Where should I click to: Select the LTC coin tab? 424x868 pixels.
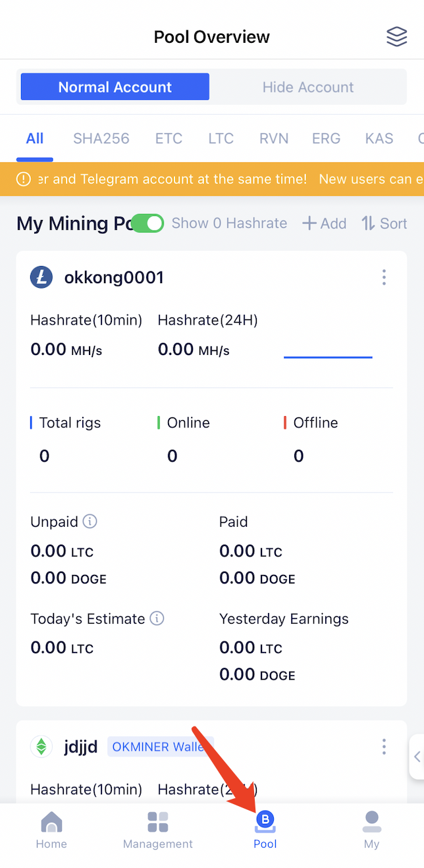[x=221, y=138]
